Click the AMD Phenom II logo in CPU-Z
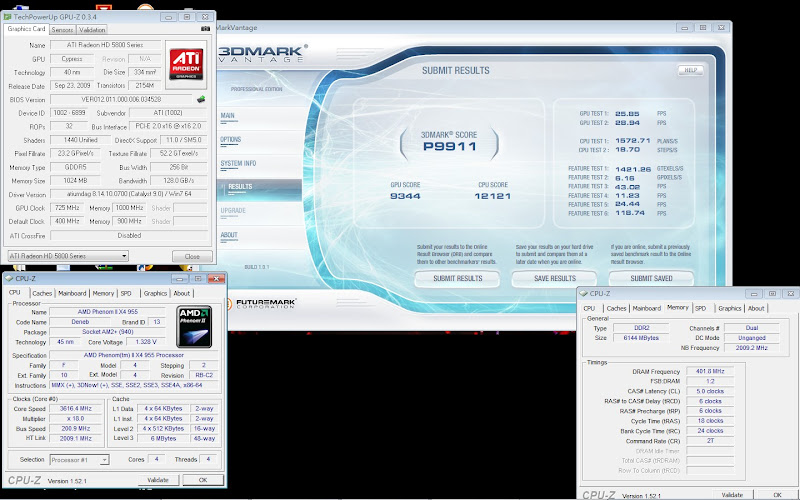Viewport: 800px width, 500px height. pos(194,327)
